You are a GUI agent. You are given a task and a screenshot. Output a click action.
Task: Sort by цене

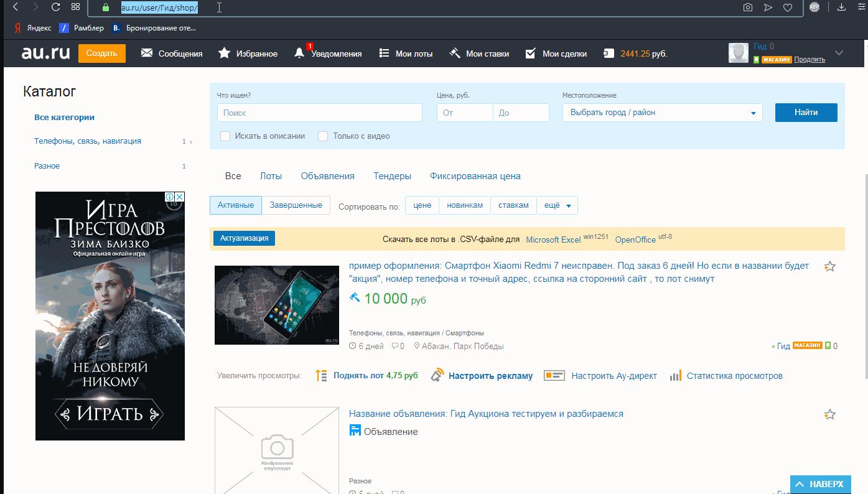[x=422, y=205]
